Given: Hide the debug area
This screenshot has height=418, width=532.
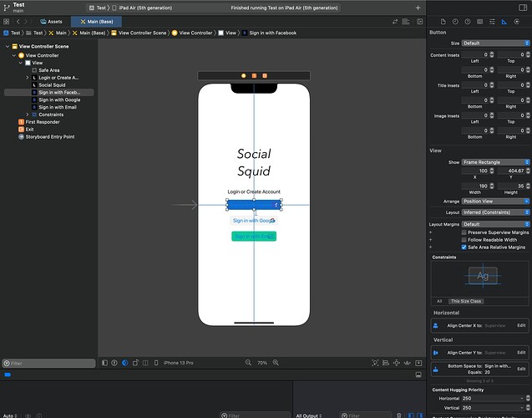Looking at the screenshot, I should 418,375.
